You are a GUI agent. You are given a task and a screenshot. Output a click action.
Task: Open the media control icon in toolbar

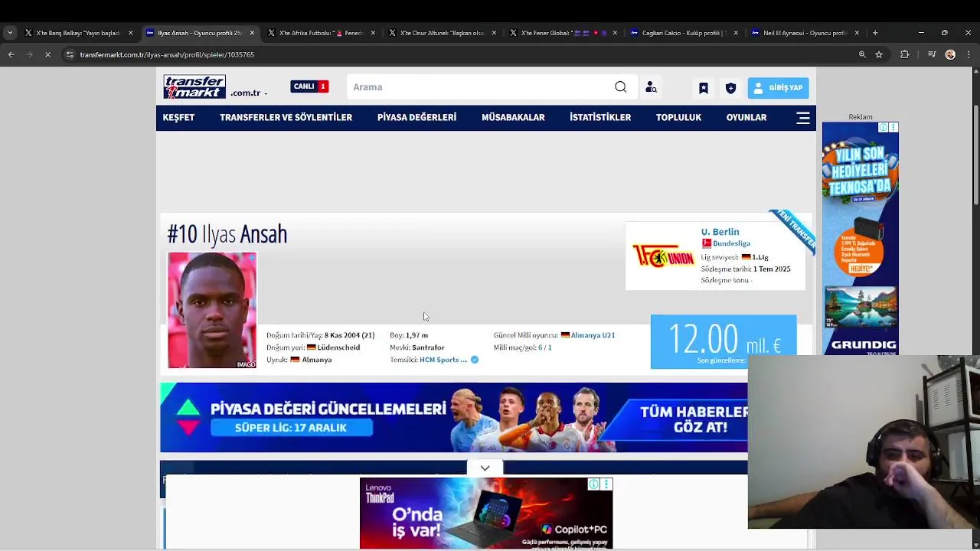pyautogui.click(x=932, y=54)
